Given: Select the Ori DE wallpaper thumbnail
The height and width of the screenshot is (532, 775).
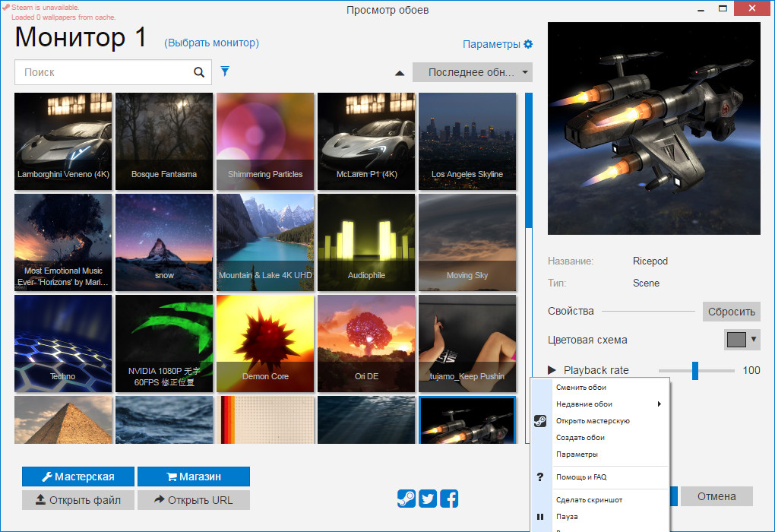Looking at the screenshot, I should click(366, 344).
